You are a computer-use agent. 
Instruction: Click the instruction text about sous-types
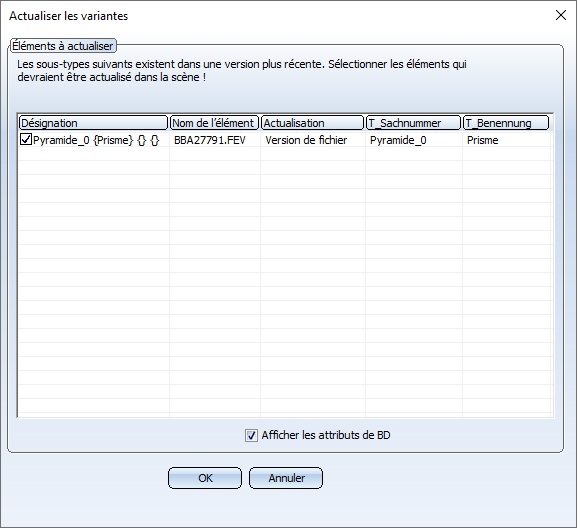pos(242,70)
